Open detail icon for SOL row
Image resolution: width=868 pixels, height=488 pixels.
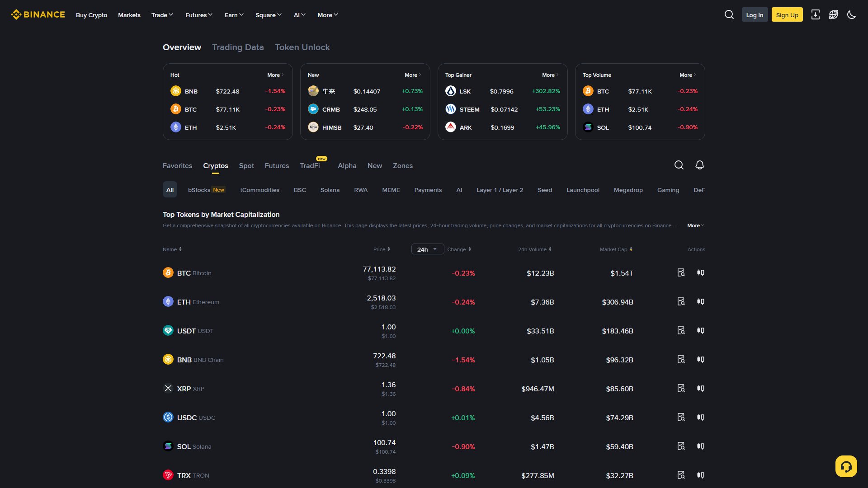point(681,446)
